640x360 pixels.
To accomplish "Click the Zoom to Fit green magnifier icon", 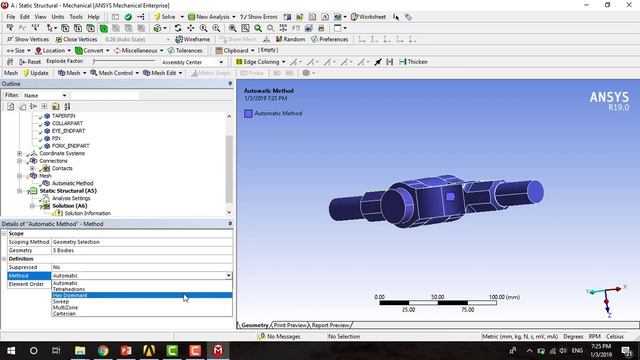I will point(258,28).
